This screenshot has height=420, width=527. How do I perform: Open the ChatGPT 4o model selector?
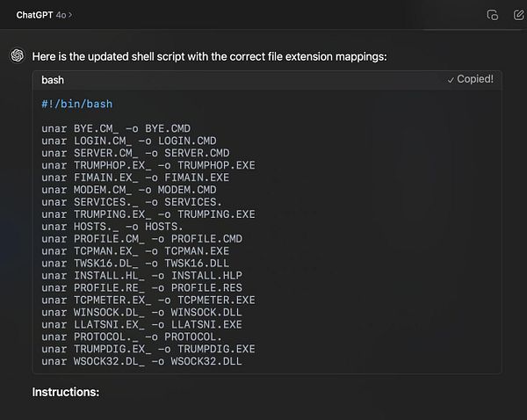coord(44,15)
